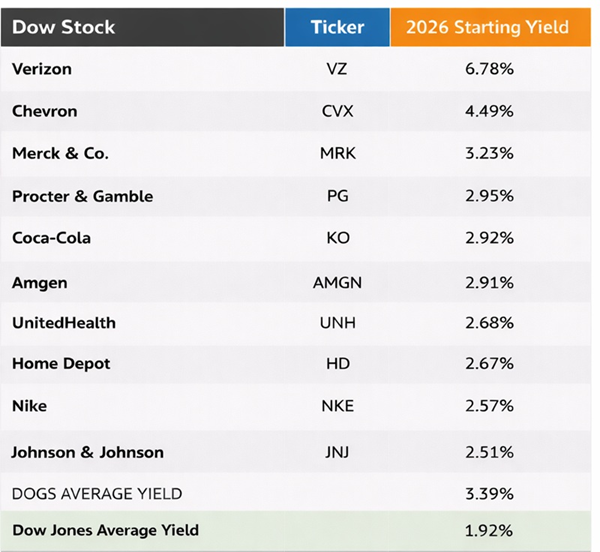600x552 pixels.
Task: Click the JNJ ticker symbol
Action: (x=337, y=452)
